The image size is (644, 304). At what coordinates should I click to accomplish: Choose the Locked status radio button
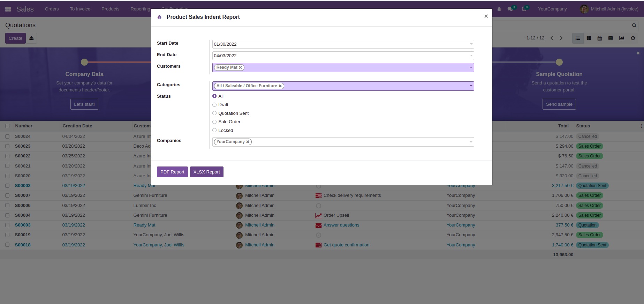pos(214,131)
